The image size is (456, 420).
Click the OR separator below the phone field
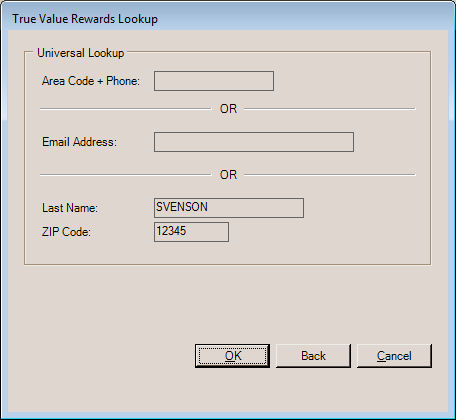coord(228,109)
